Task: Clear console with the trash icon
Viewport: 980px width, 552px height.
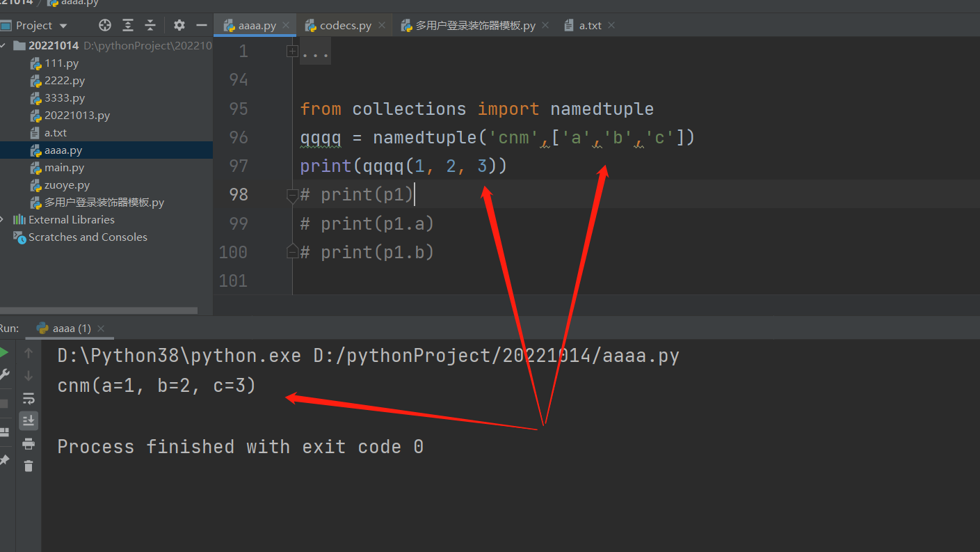Action: pos(29,466)
